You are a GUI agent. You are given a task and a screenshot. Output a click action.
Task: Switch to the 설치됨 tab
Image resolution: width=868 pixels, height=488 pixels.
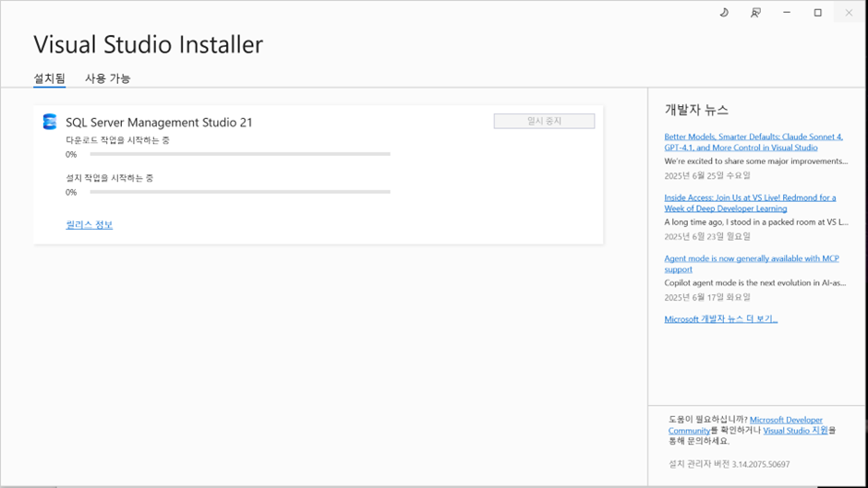click(x=49, y=78)
